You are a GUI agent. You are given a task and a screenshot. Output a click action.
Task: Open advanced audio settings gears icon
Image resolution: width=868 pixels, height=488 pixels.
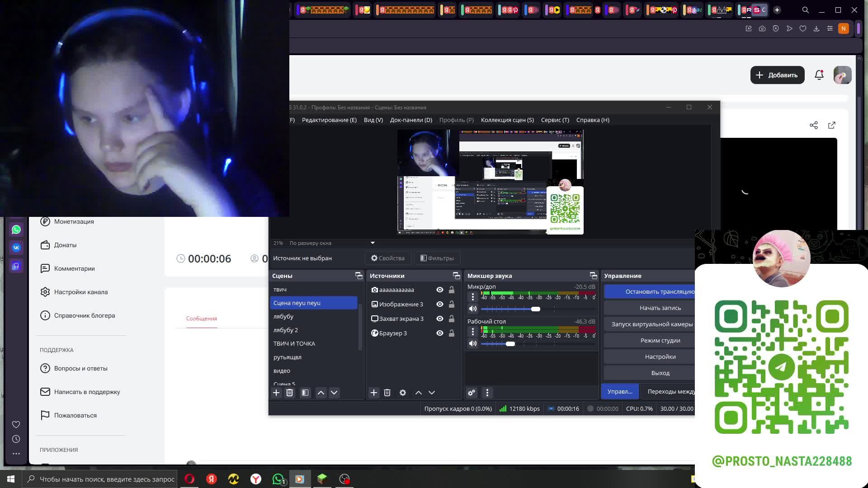point(472,393)
